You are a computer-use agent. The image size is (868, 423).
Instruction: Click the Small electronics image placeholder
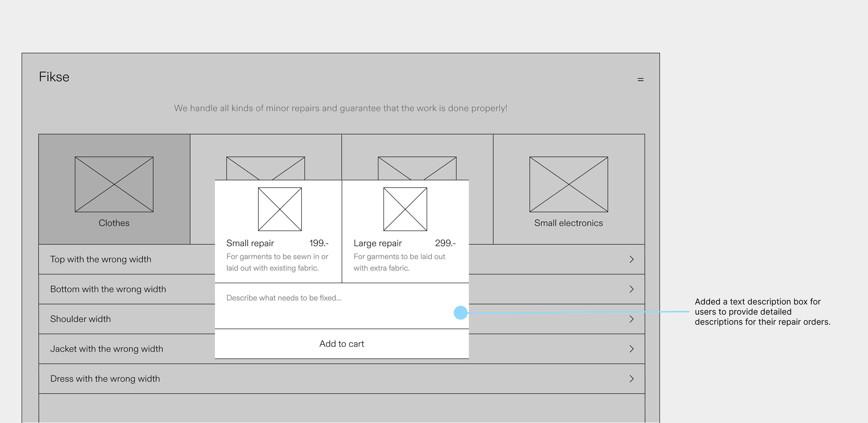(568, 184)
